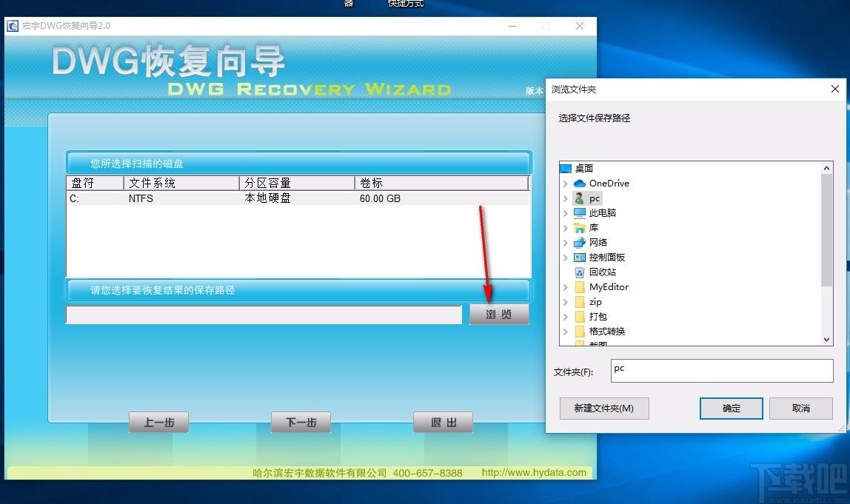Cancel the folder dialog with 取消

[800, 408]
